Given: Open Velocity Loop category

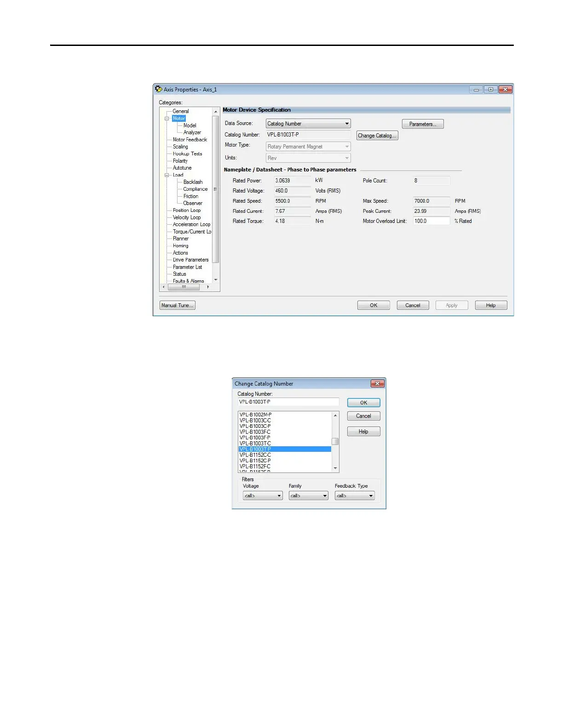Looking at the screenshot, I should (x=186, y=217).
